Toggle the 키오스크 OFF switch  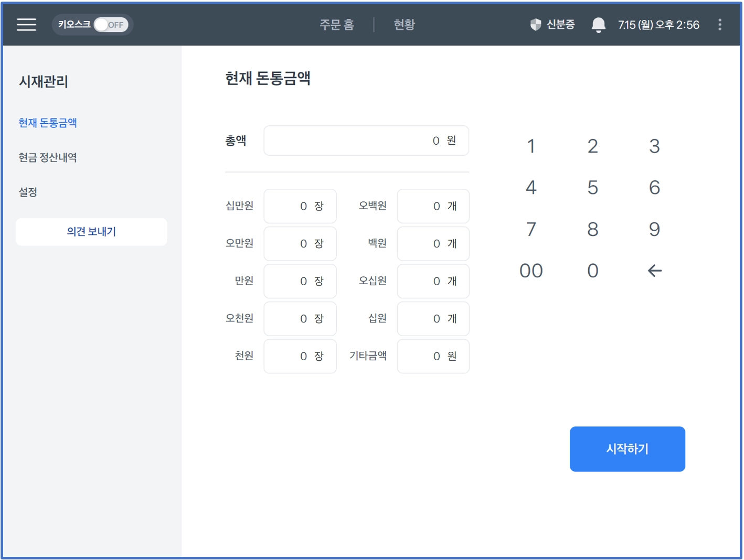111,25
